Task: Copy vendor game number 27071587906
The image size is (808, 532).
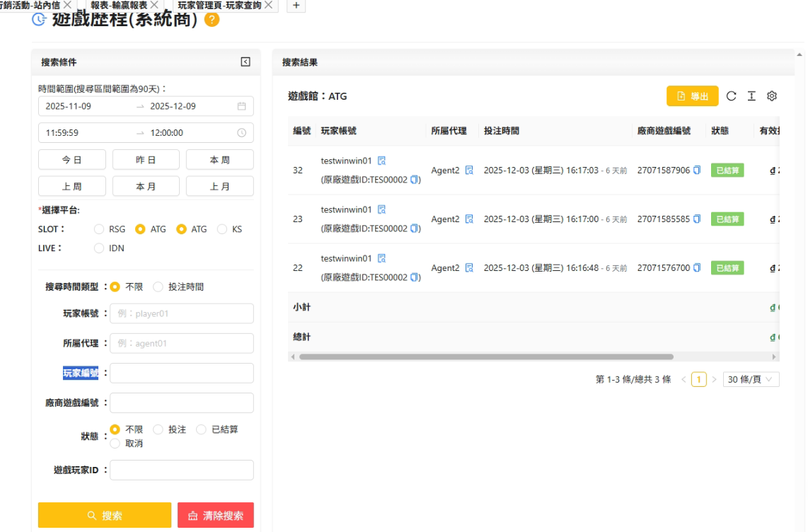Action: pyautogui.click(x=697, y=170)
